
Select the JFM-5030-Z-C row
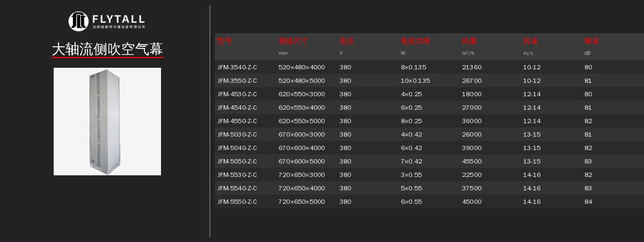[237, 134]
